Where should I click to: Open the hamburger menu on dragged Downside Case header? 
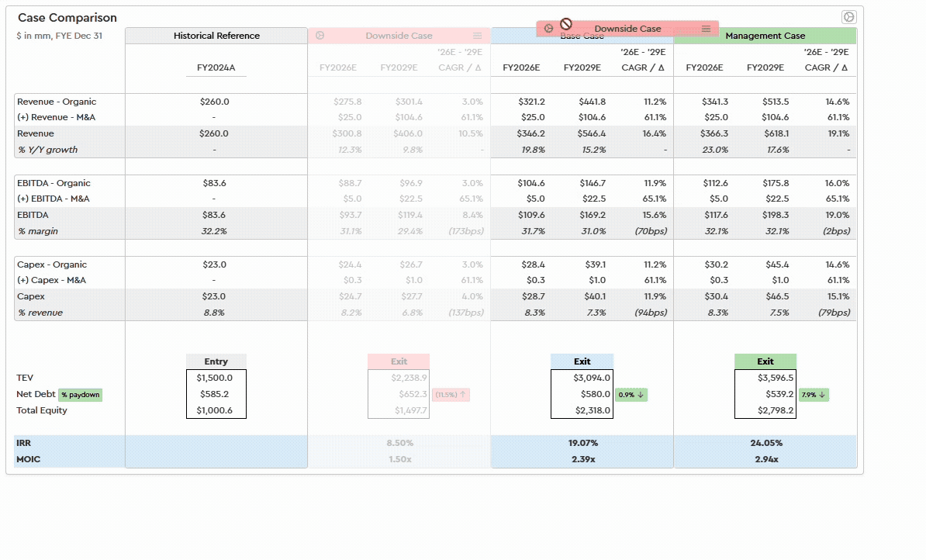pos(706,29)
